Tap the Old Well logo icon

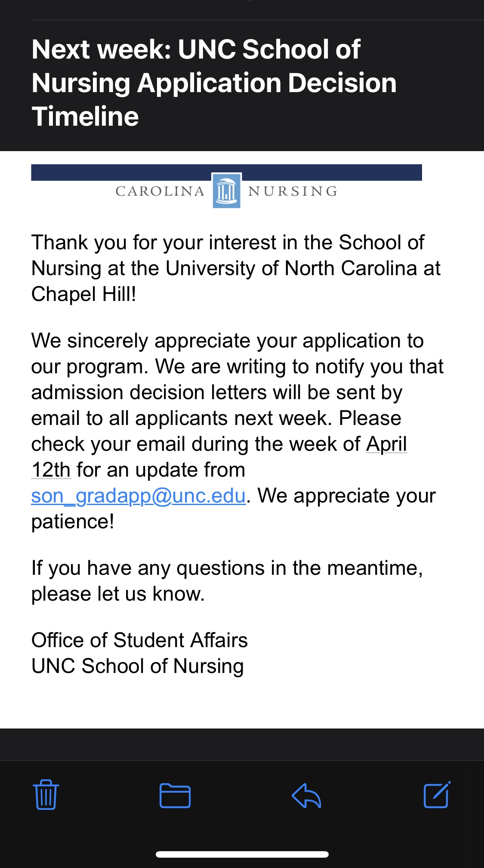point(226,190)
